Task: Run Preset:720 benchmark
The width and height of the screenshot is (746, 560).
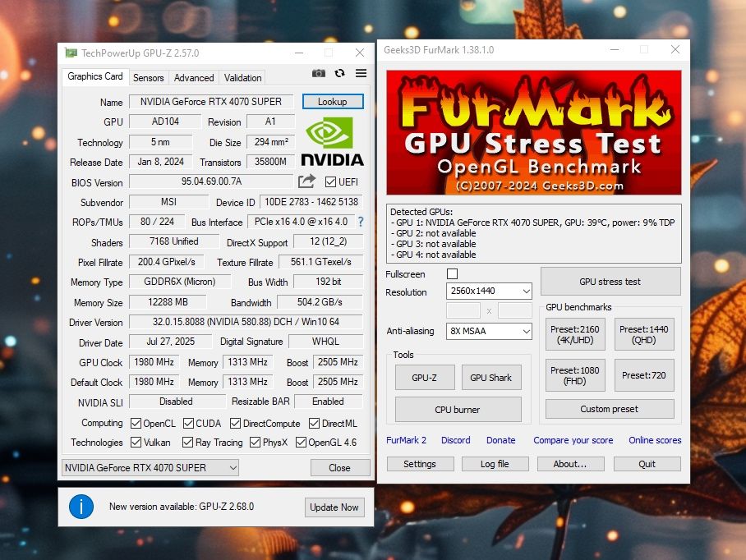Action: point(644,375)
